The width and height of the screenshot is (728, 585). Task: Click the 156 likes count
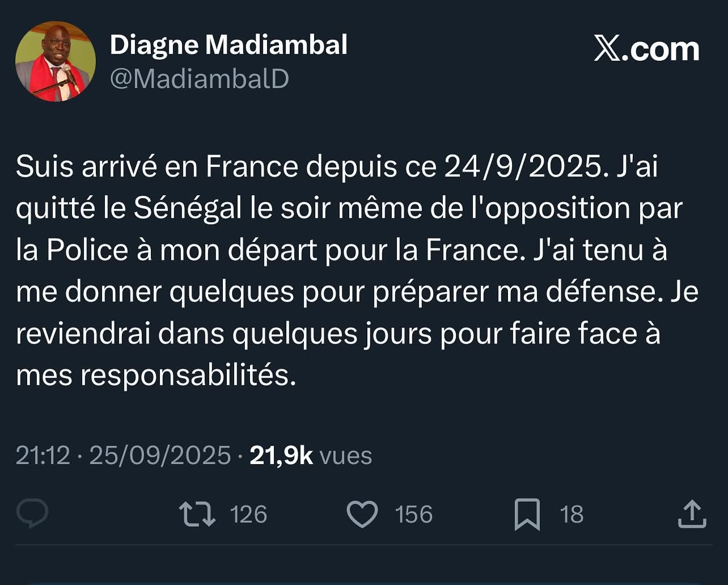pyautogui.click(x=413, y=515)
